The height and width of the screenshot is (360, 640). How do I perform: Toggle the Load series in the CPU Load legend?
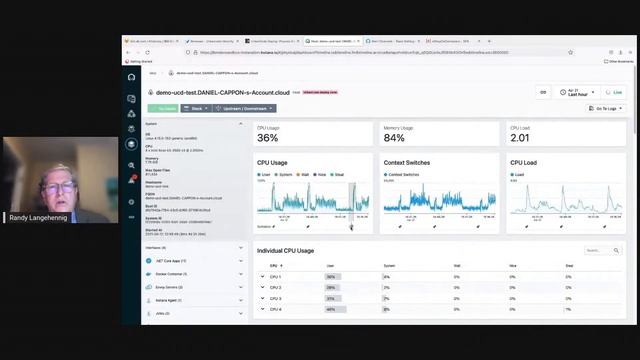tap(517, 175)
